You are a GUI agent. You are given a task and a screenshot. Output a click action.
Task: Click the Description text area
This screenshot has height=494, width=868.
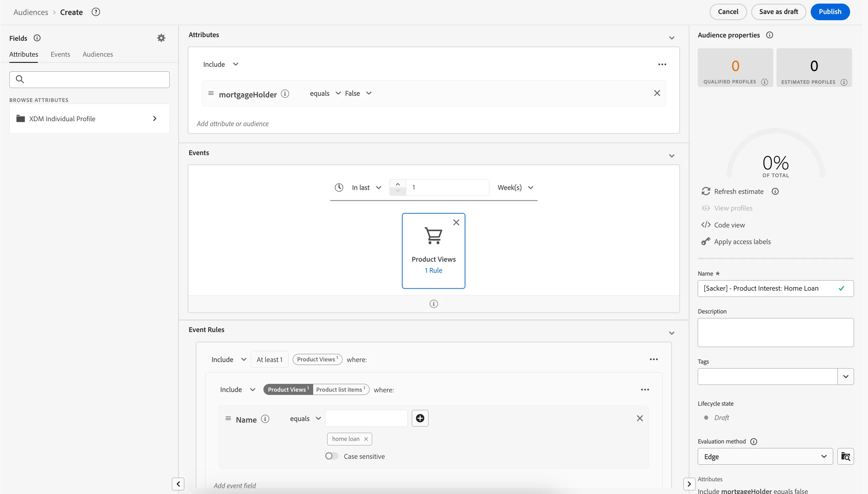point(776,332)
